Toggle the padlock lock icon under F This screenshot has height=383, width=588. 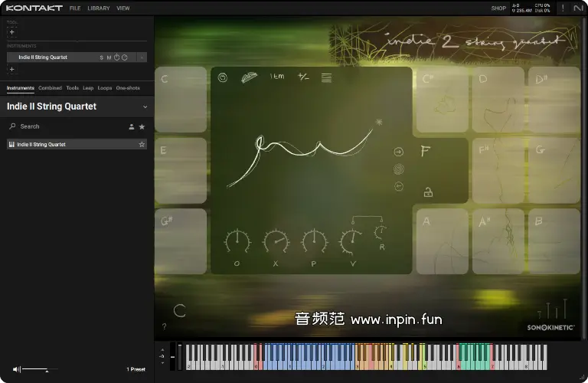(x=428, y=192)
